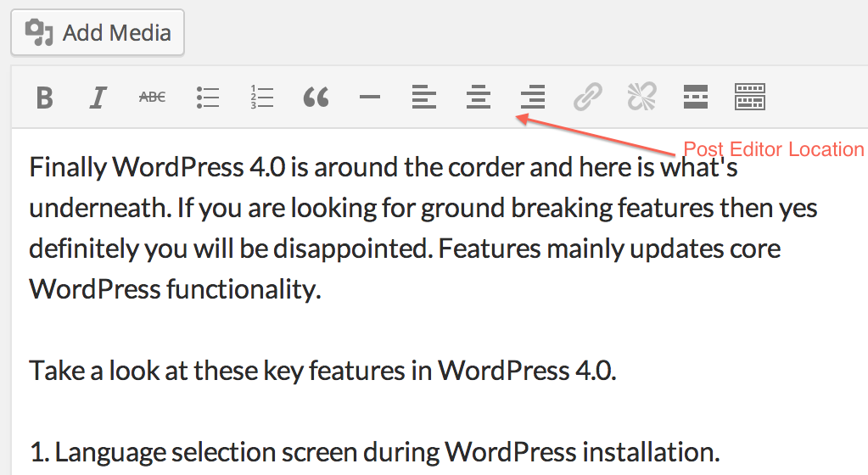Click the Remove link icon

coord(641,97)
